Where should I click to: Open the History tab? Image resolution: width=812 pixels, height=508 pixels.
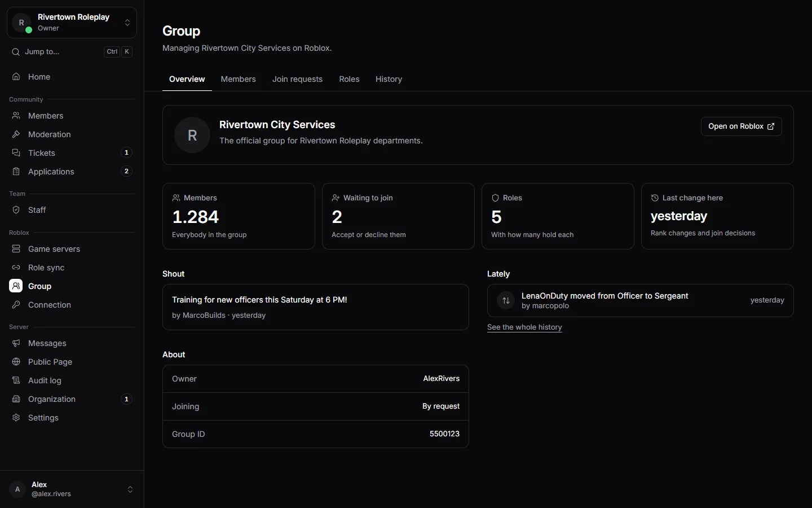coord(389,79)
